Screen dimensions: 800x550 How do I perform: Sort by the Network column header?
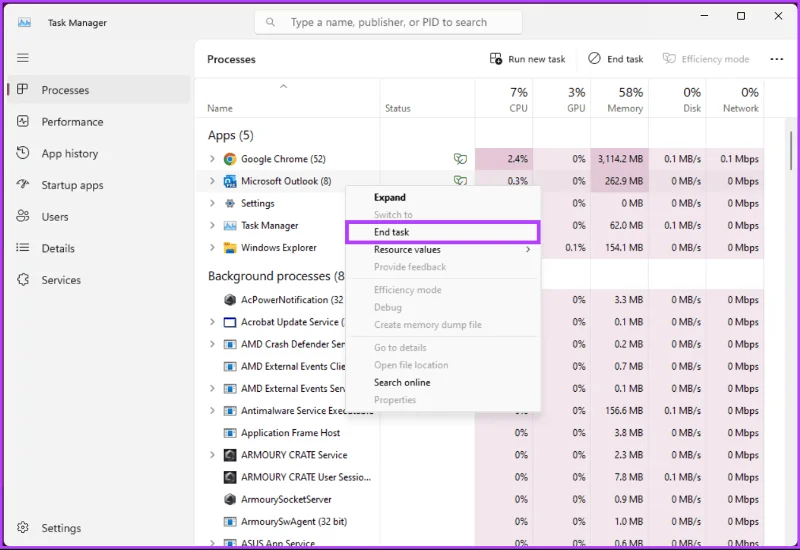tap(735, 99)
